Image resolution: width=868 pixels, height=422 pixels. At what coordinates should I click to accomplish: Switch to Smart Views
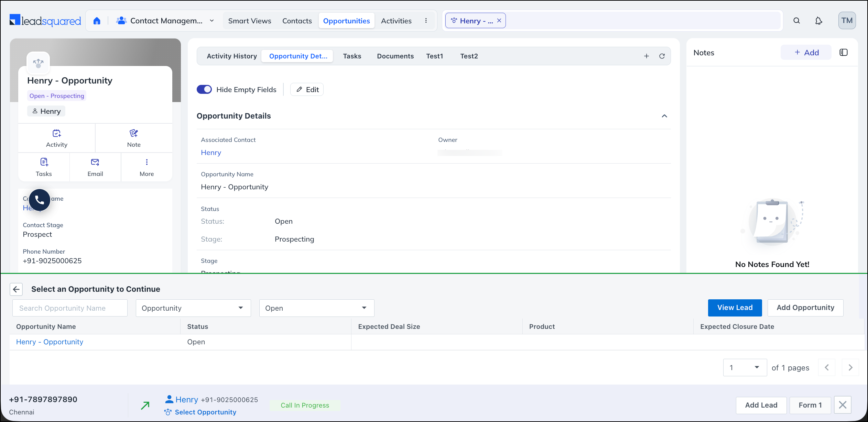250,21
